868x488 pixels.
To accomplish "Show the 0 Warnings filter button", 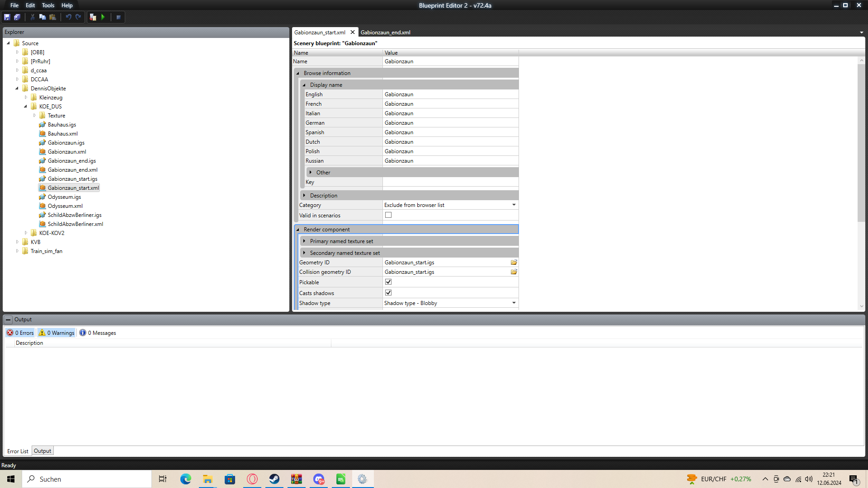I will (57, 333).
